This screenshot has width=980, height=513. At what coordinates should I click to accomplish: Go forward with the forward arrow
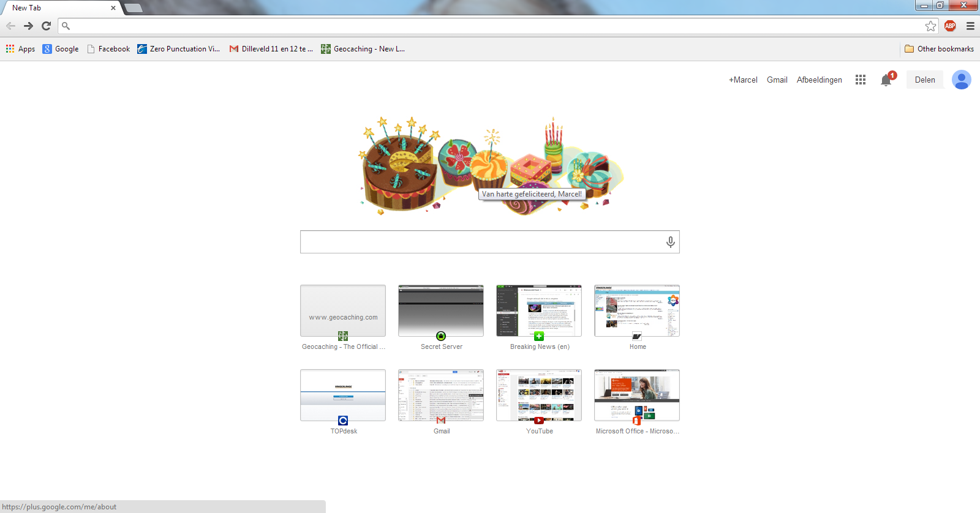tap(28, 26)
